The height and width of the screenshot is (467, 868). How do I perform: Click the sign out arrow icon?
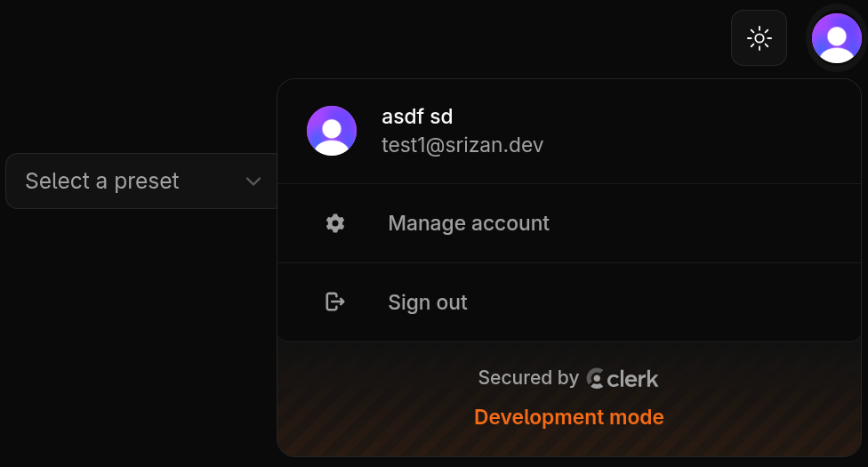point(335,302)
